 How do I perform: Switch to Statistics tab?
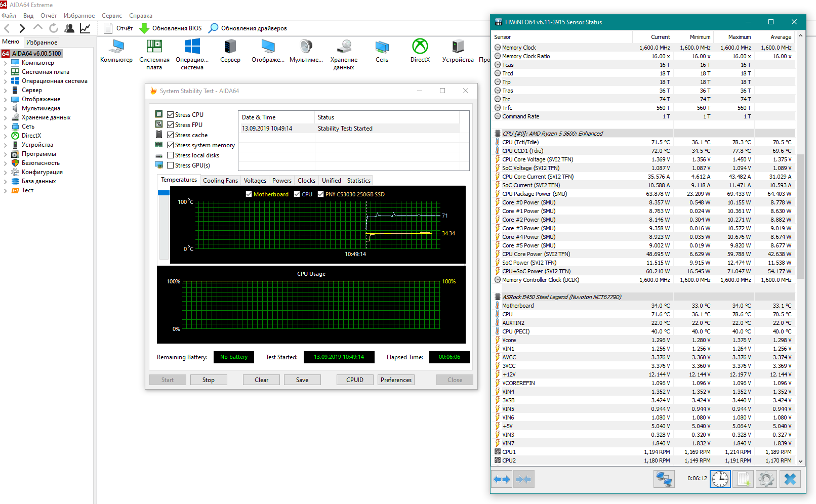359,181
